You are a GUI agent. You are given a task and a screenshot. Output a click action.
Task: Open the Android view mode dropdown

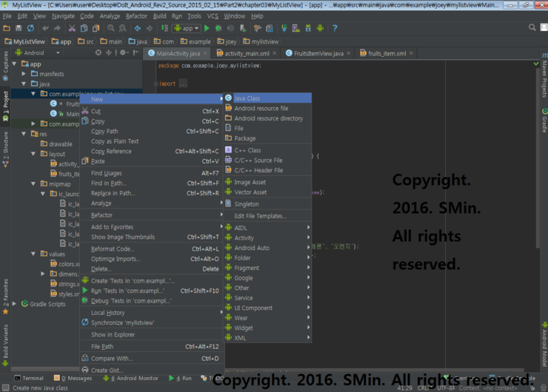click(x=38, y=53)
